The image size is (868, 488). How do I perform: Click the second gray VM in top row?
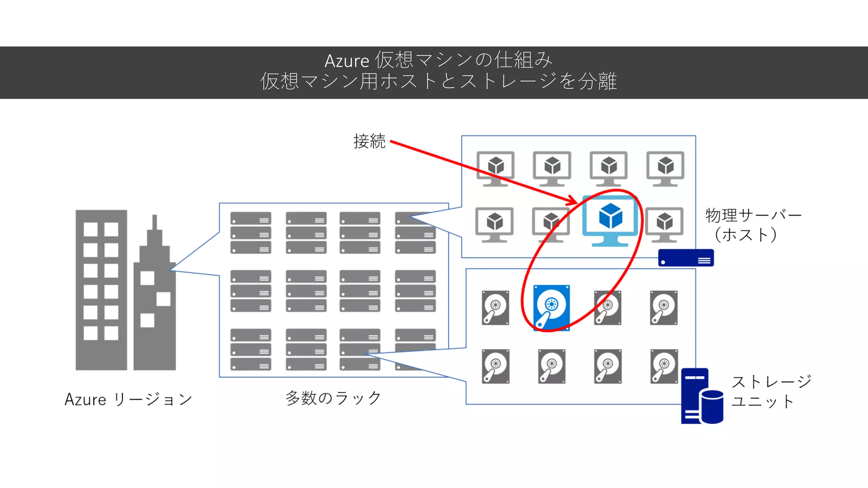click(x=552, y=169)
